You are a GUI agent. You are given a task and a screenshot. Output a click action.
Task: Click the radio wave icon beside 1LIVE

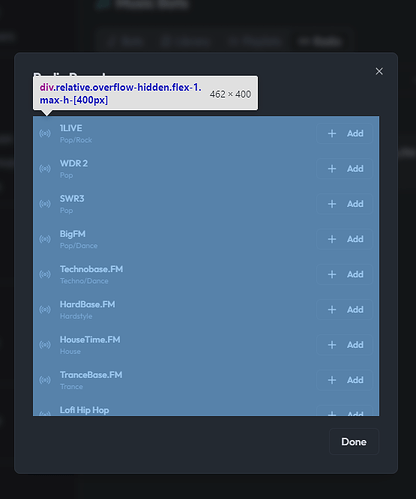click(x=45, y=133)
